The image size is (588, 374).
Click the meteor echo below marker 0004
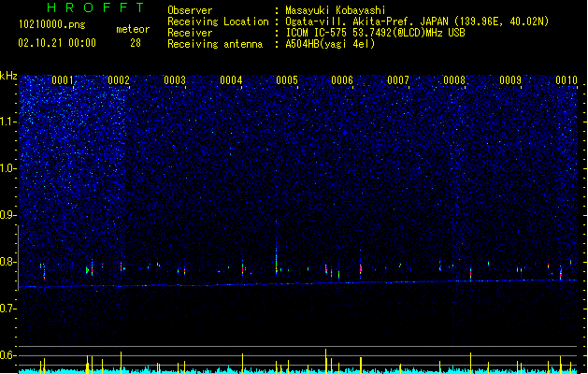[x=243, y=267]
